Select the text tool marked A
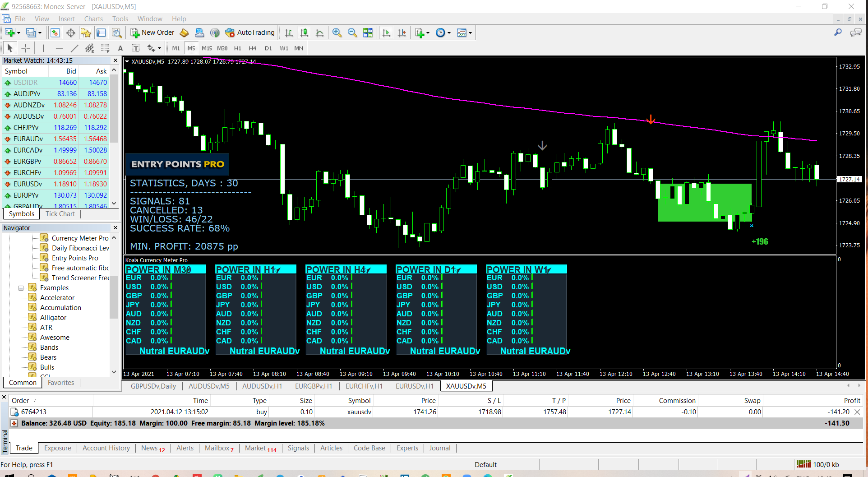868x477 pixels. coord(120,48)
